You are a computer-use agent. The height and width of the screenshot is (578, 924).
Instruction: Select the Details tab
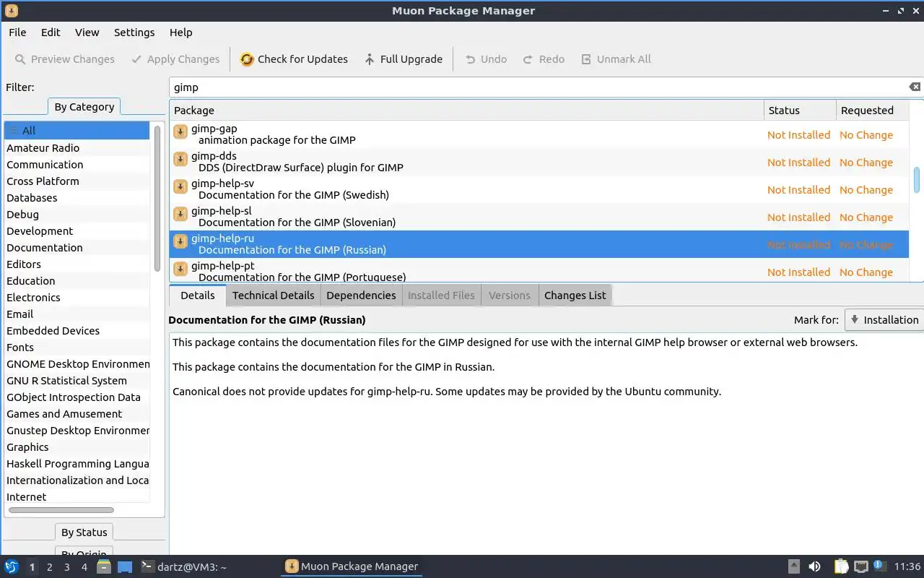[197, 295]
